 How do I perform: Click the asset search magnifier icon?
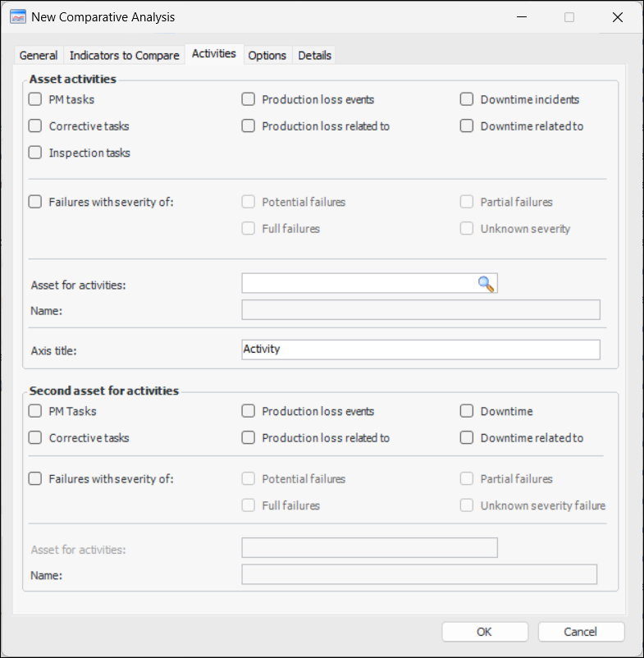click(486, 284)
